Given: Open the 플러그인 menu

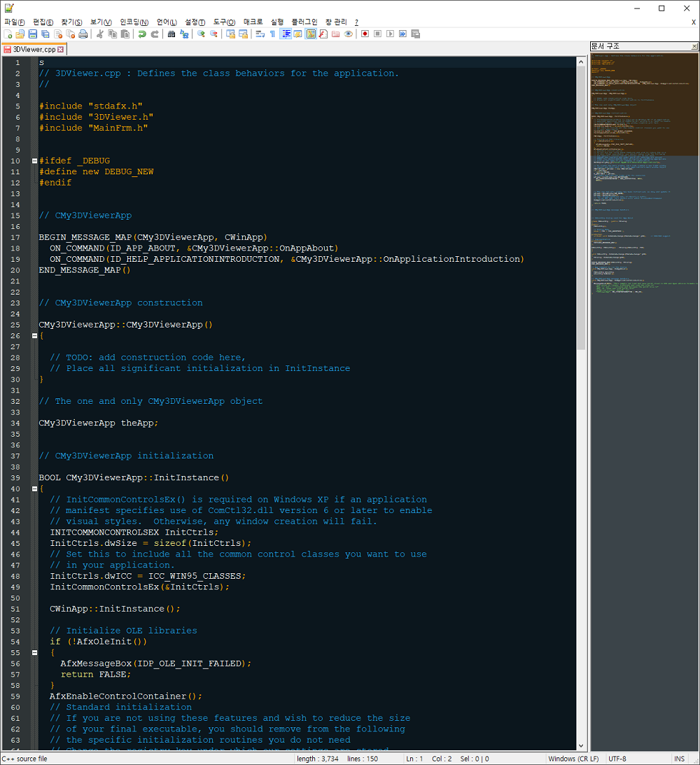Looking at the screenshot, I should tap(304, 22).
